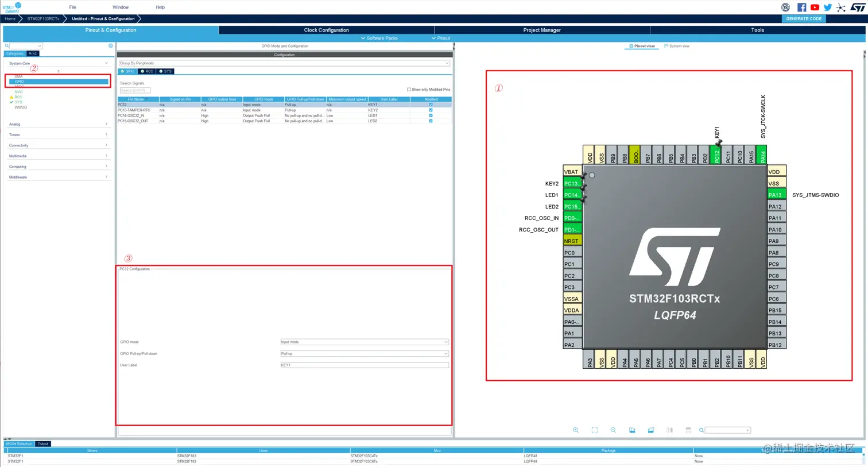Select the PA14 SWCLK pin on chip
The width and height of the screenshot is (868, 467).
click(762, 155)
